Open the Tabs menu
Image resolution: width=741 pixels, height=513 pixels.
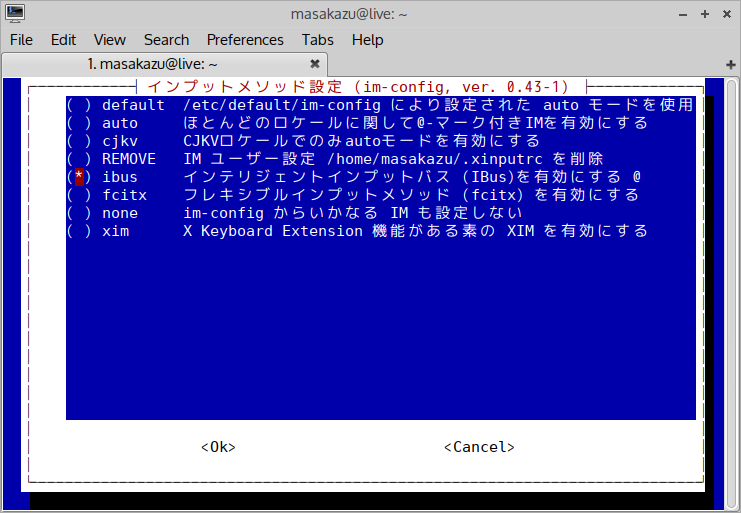click(318, 40)
